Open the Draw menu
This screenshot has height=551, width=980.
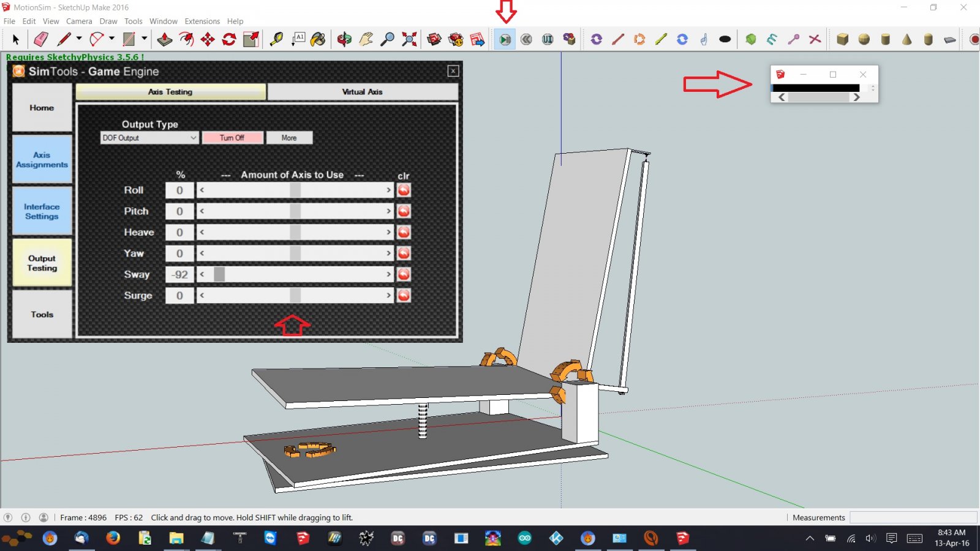(108, 21)
